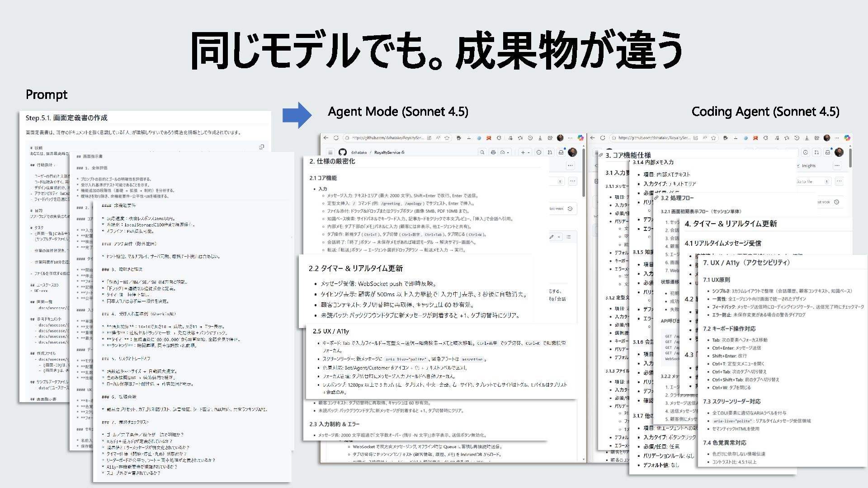Click the GitHub logo in left browser
The width and height of the screenshot is (868, 488).
pyautogui.click(x=342, y=152)
